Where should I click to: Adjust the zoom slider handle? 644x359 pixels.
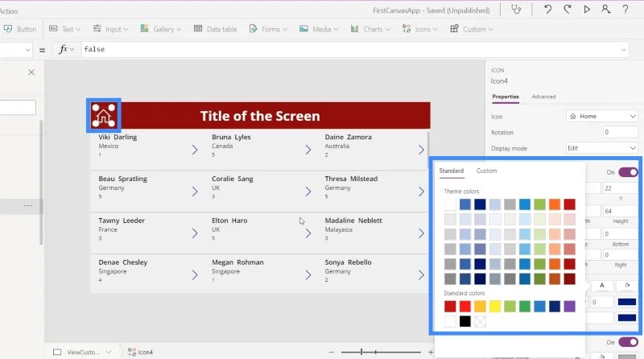[x=361, y=352]
